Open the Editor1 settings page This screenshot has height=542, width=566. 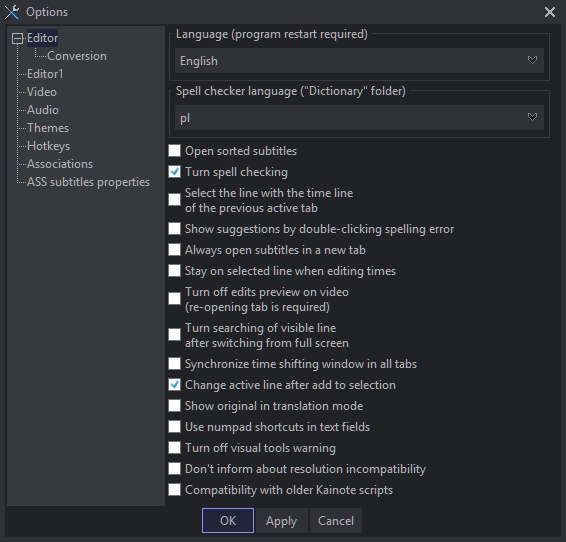[x=45, y=74]
